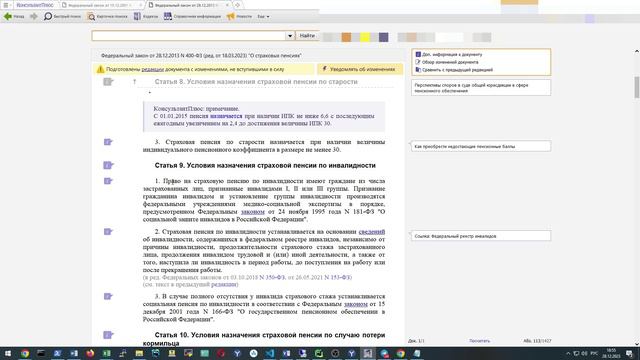Open the предыдущей редакцией link
Screen dimensions: 640x360
click(x=224, y=284)
